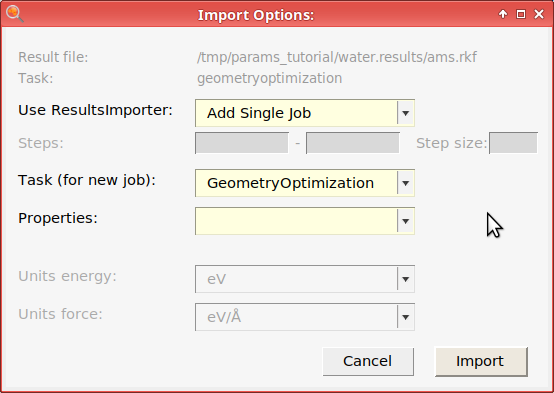The image size is (554, 393).
Task: Click the first Steps input field
Action: 242,143
